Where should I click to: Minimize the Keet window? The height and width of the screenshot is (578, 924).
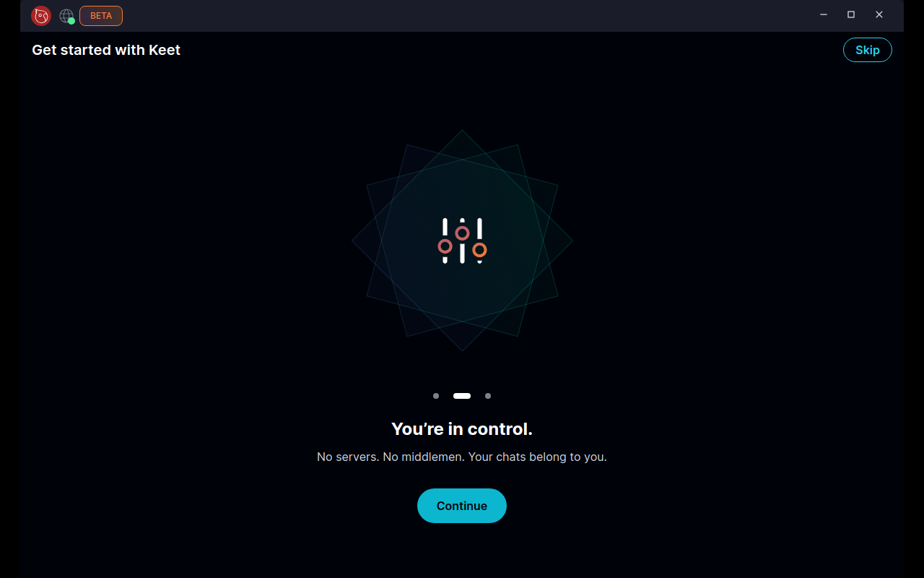pos(823,14)
